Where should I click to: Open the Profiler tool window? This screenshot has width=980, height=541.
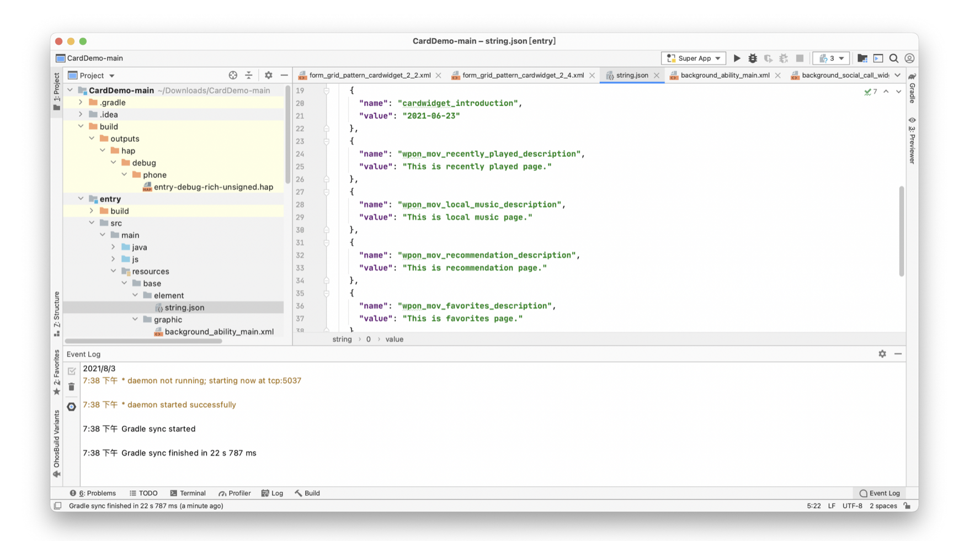235,493
